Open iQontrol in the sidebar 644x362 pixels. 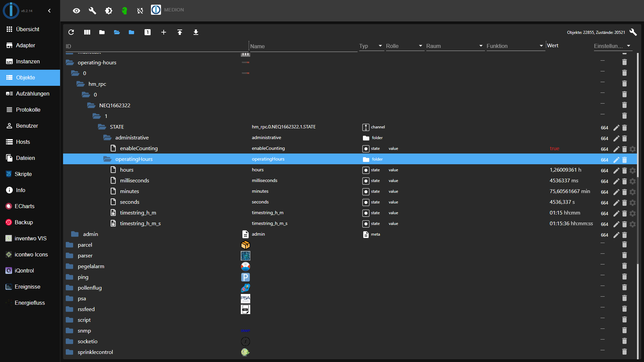[x=30, y=270]
